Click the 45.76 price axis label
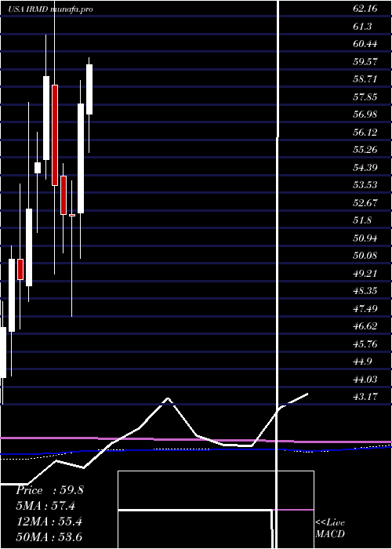Screen dimensions: 392x549 (x=365, y=344)
